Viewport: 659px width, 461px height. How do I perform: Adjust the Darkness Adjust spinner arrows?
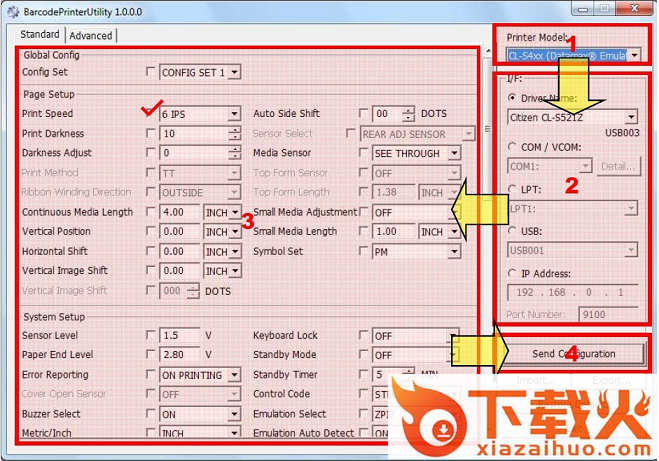click(x=235, y=153)
